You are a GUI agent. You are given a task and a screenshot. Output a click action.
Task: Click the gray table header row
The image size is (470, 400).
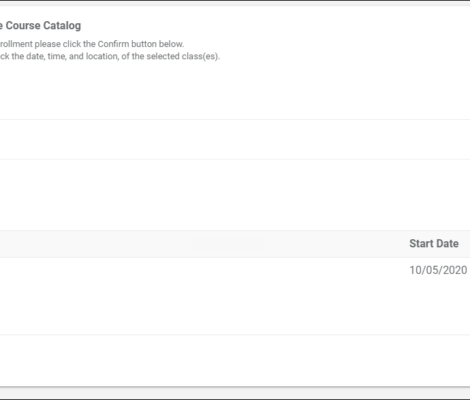(235, 244)
